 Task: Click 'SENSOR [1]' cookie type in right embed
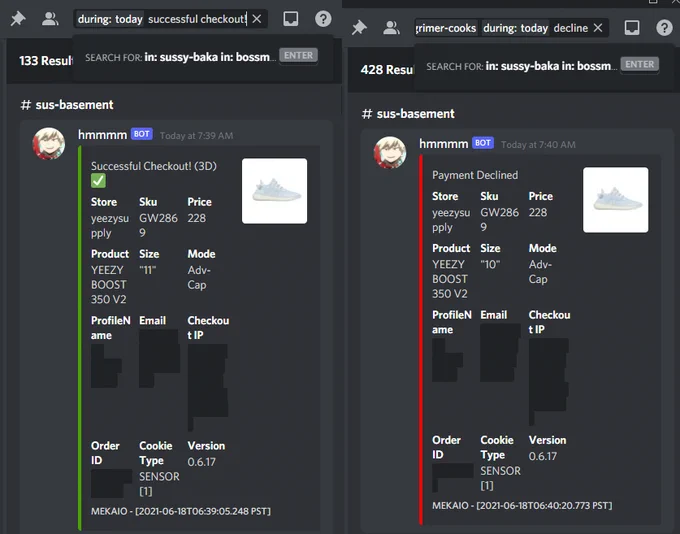[x=500, y=478]
